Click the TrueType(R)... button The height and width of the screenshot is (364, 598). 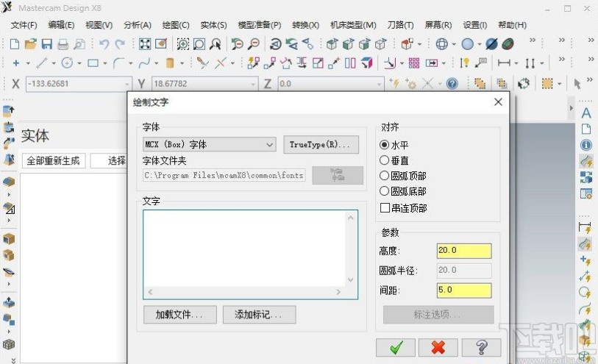321,144
